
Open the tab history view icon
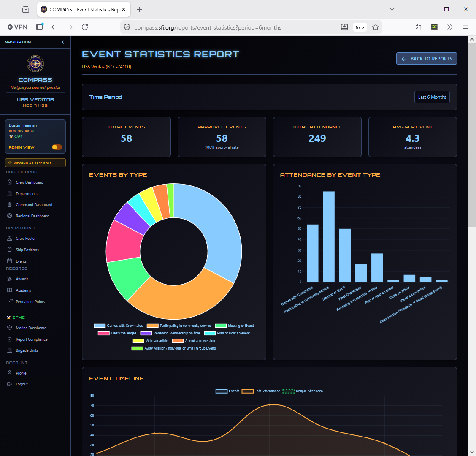(26, 9)
